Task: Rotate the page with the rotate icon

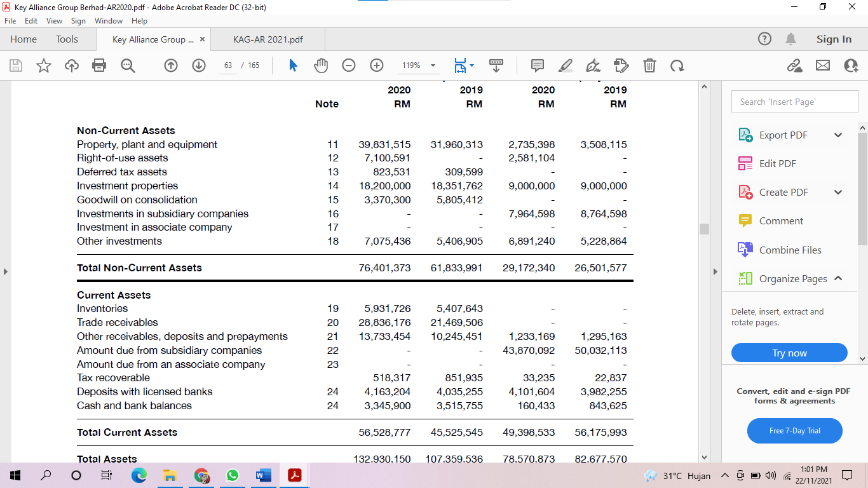Action: pos(677,65)
